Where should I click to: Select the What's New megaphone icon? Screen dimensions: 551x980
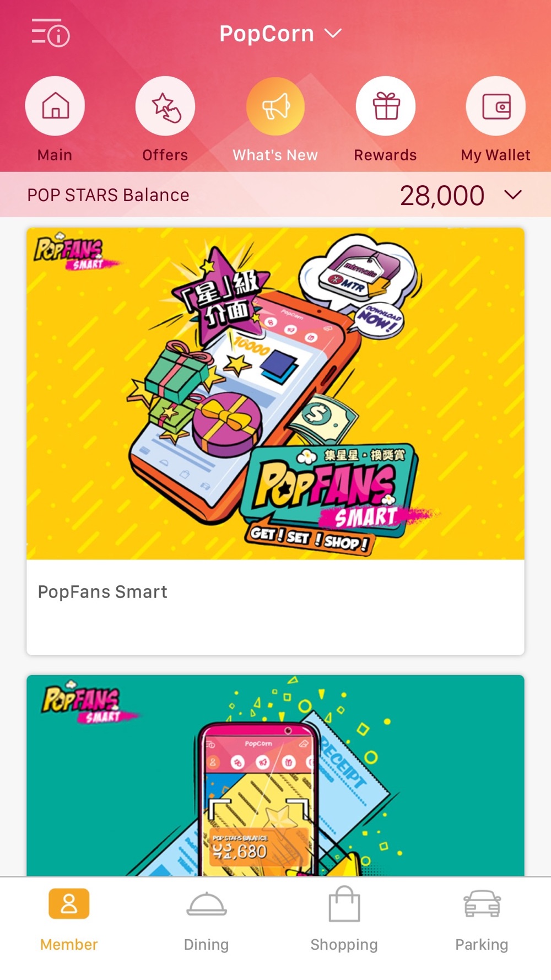[x=275, y=106]
